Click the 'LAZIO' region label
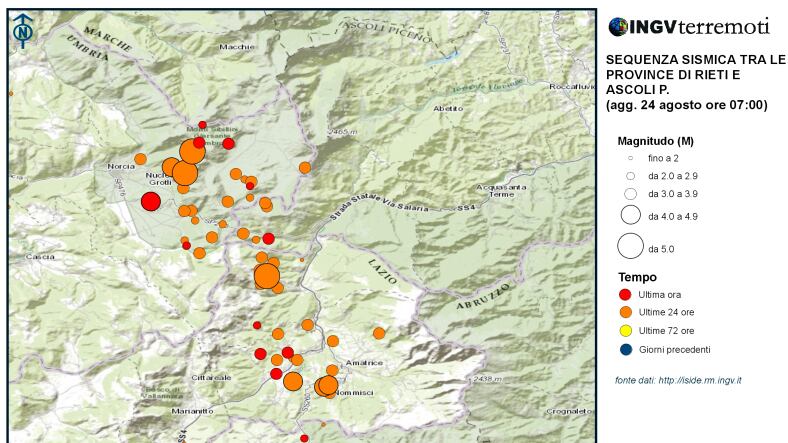Image resolution: width=788 pixels, height=443 pixels. [383, 271]
